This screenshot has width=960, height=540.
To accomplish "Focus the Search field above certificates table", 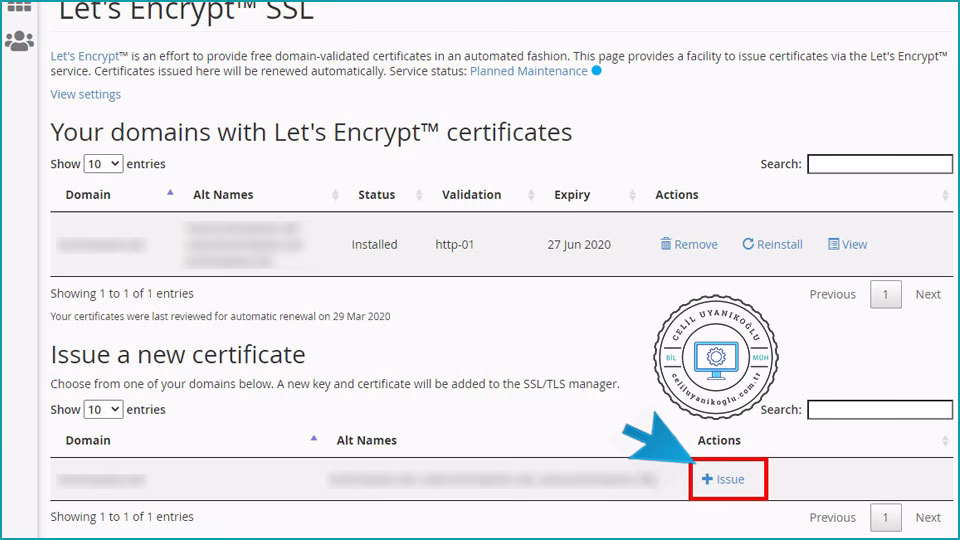I will click(880, 164).
